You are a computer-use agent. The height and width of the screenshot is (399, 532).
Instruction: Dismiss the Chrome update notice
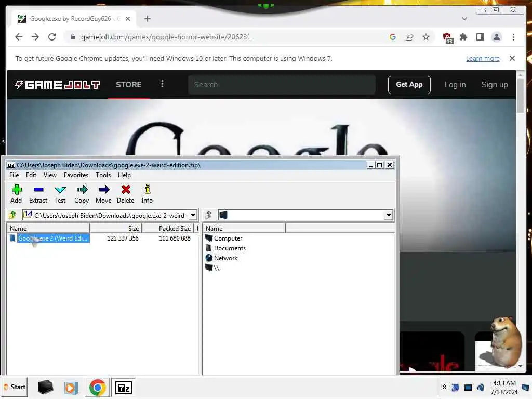(x=512, y=58)
